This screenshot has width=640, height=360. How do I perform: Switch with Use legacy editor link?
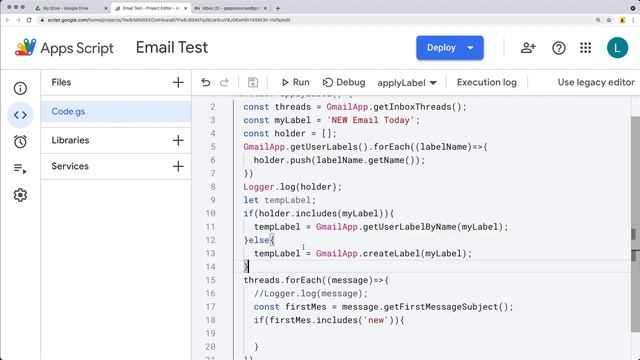(596, 82)
